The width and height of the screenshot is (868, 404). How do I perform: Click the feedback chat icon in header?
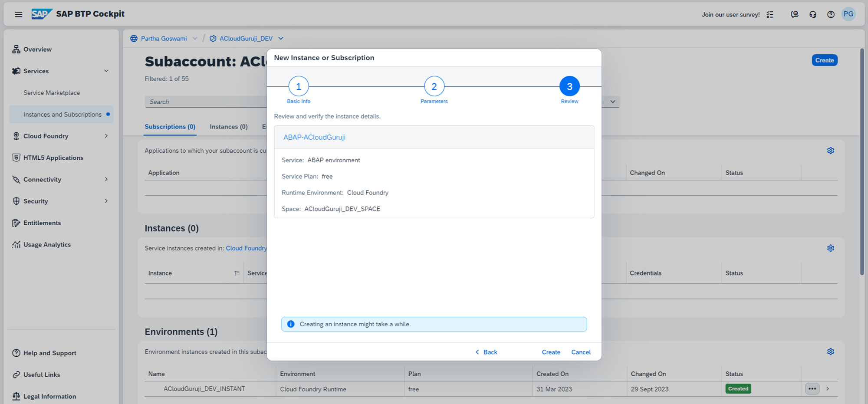coord(794,14)
